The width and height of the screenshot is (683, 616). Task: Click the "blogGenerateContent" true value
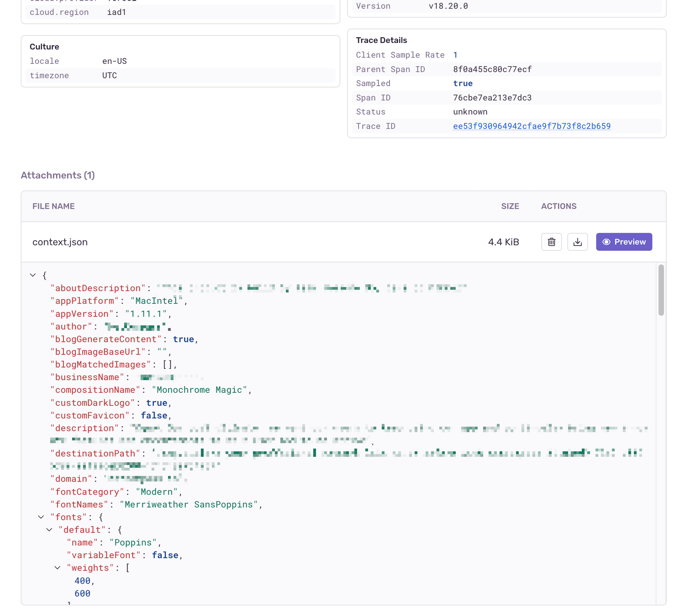coord(183,339)
